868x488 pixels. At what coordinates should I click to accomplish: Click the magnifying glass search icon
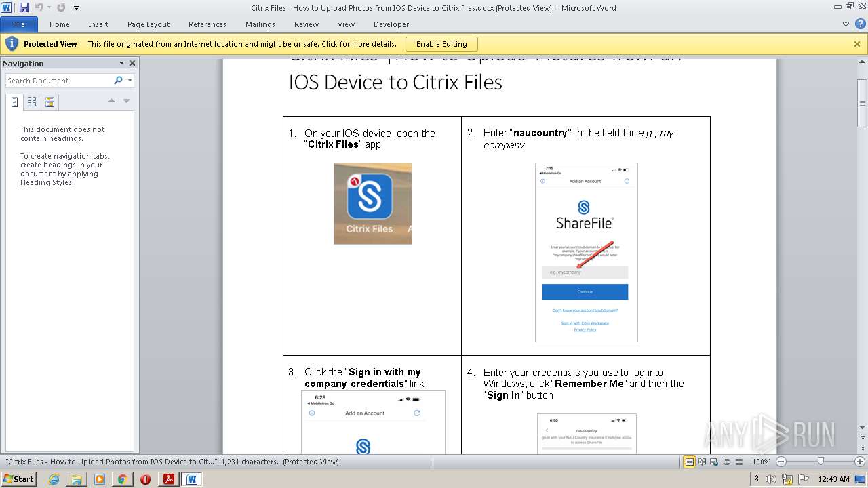pyautogui.click(x=119, y=80)
